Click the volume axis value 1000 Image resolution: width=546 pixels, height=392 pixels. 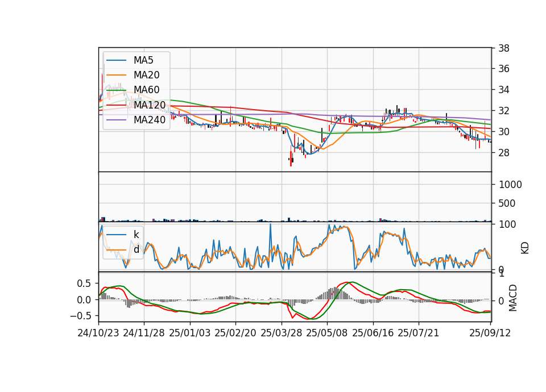pos(510,185)
